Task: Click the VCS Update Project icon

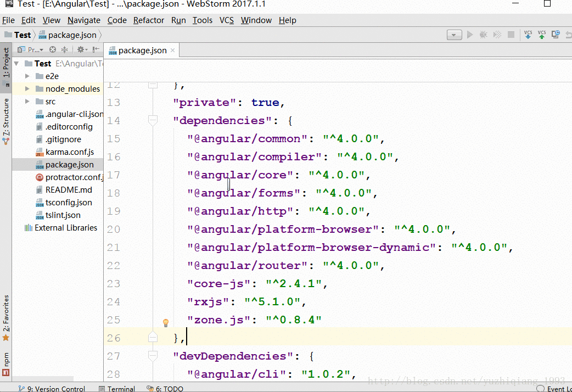Action: tap(528, 35)
